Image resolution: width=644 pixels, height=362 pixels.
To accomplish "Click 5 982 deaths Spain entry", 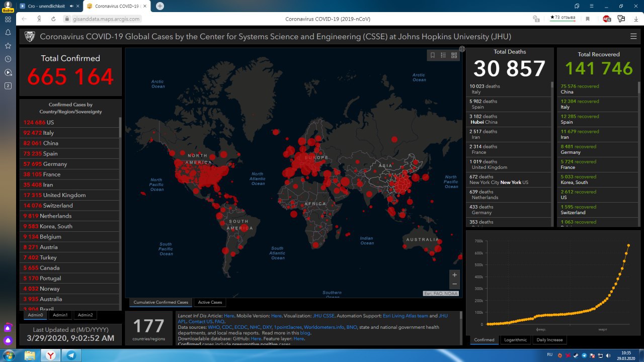I will tap(508, 104).
